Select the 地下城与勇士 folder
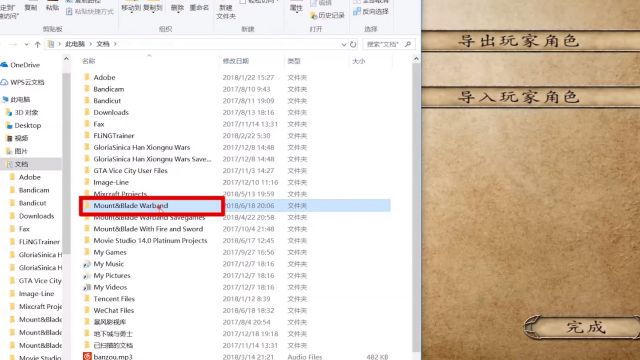 (113, 334)
